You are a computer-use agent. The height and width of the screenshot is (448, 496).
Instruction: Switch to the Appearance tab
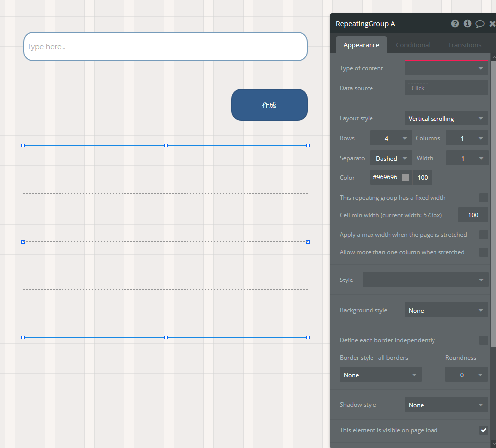(x=361, y=45)
